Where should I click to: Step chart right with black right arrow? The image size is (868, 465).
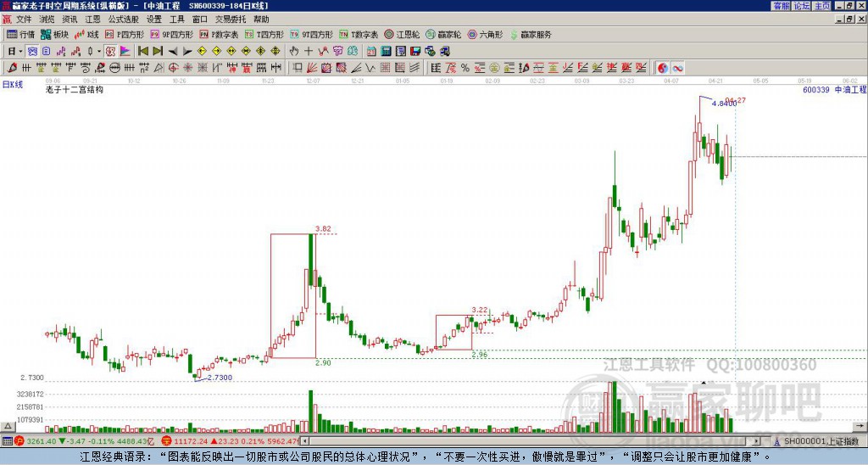point(187,52)
